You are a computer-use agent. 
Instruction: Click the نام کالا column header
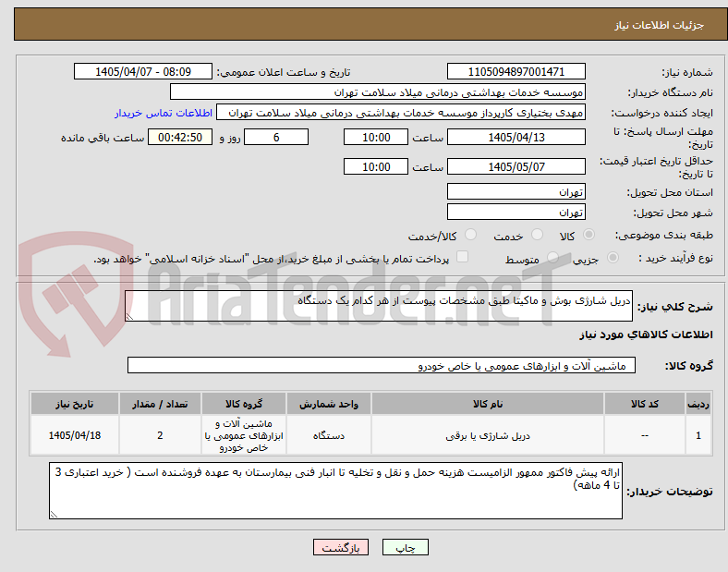488,404
